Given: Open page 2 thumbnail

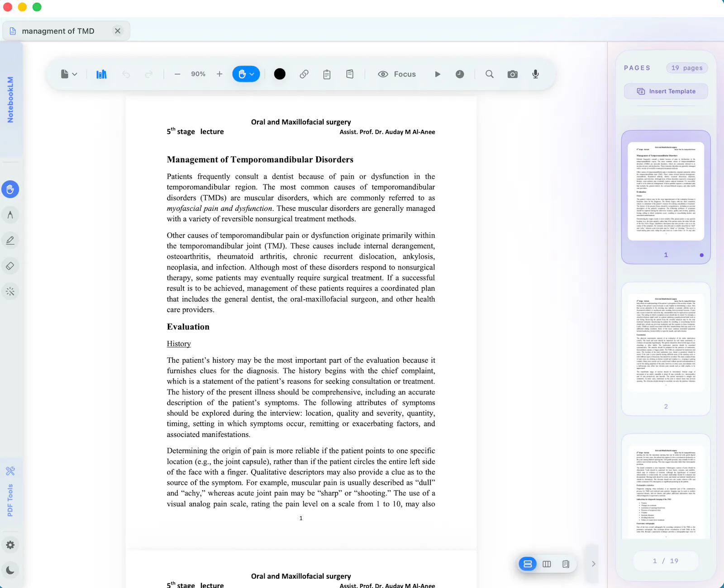Looking at the screenshot, I should (666, 349).
